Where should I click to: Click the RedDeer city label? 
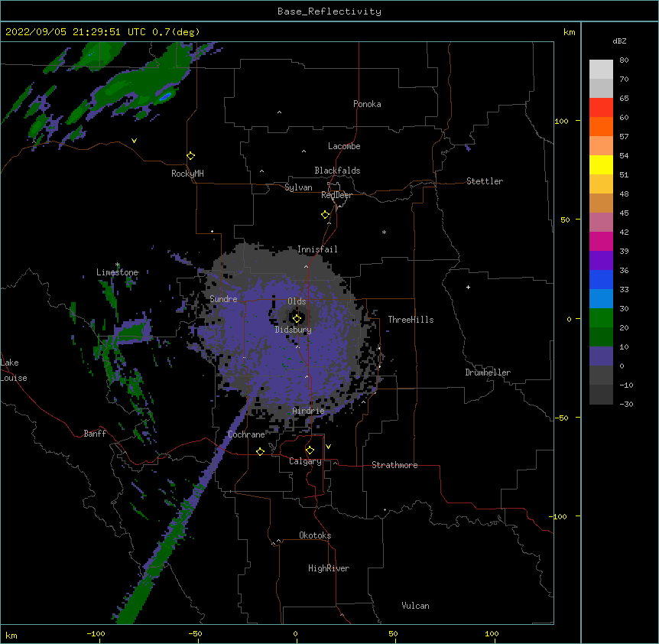click(x=336, y=195)
